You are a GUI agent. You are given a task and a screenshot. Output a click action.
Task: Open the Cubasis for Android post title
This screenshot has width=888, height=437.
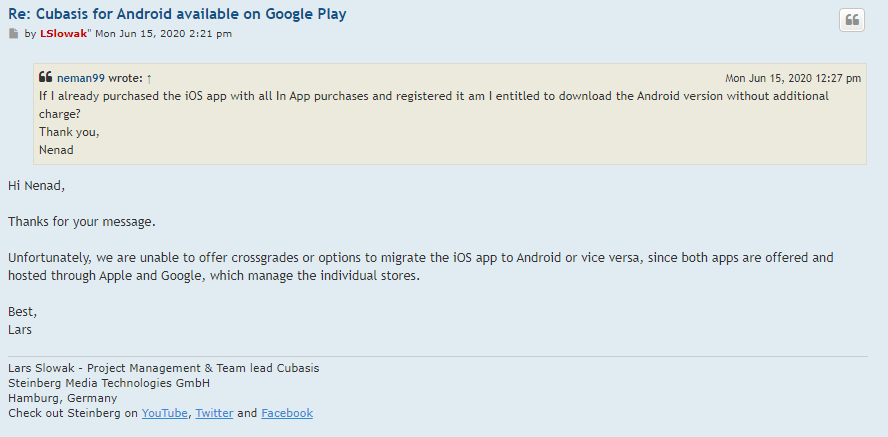[x=177, y=14]
